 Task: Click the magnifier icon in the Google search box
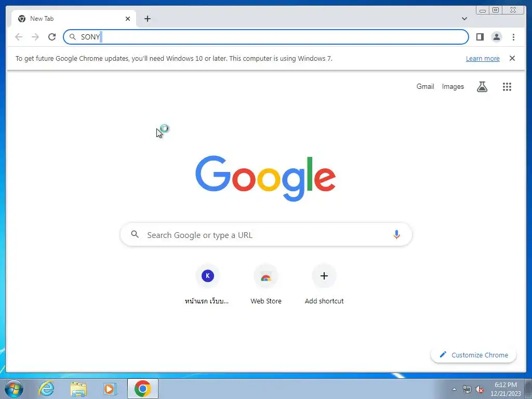(x=135, y=234)
